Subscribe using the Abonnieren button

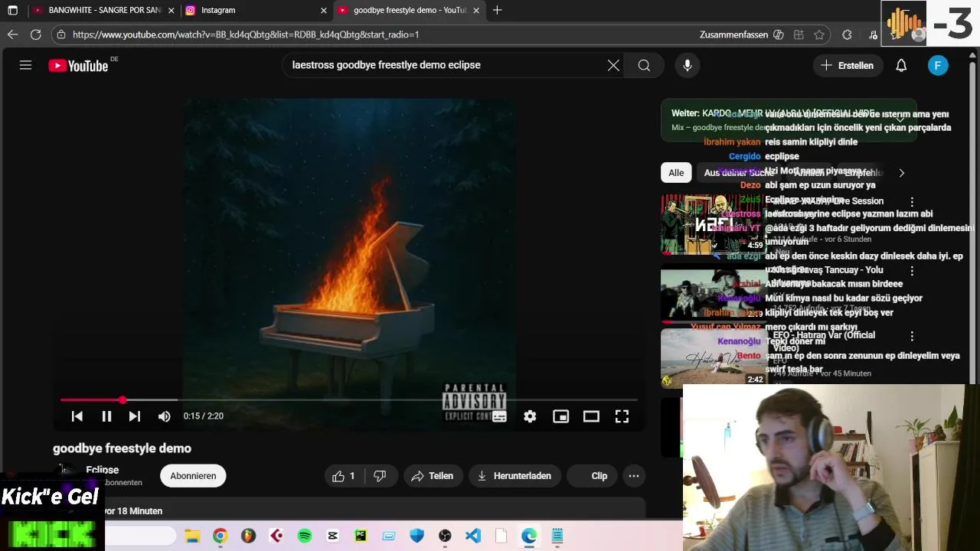click(193, 476)
